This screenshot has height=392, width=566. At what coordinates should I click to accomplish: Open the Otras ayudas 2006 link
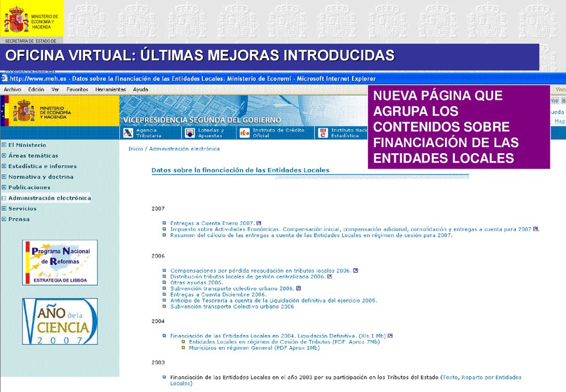coord(197,283)
